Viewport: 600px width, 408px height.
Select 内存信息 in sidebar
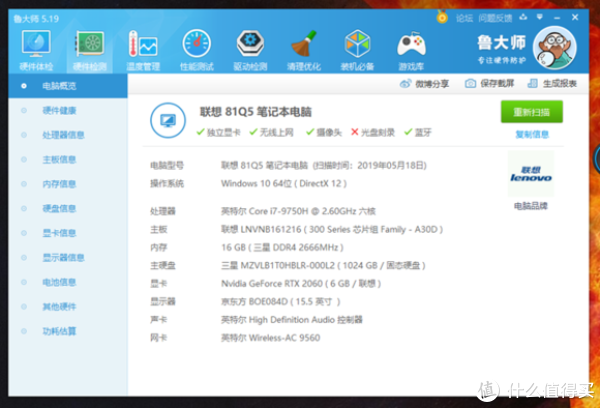[68, 184]
